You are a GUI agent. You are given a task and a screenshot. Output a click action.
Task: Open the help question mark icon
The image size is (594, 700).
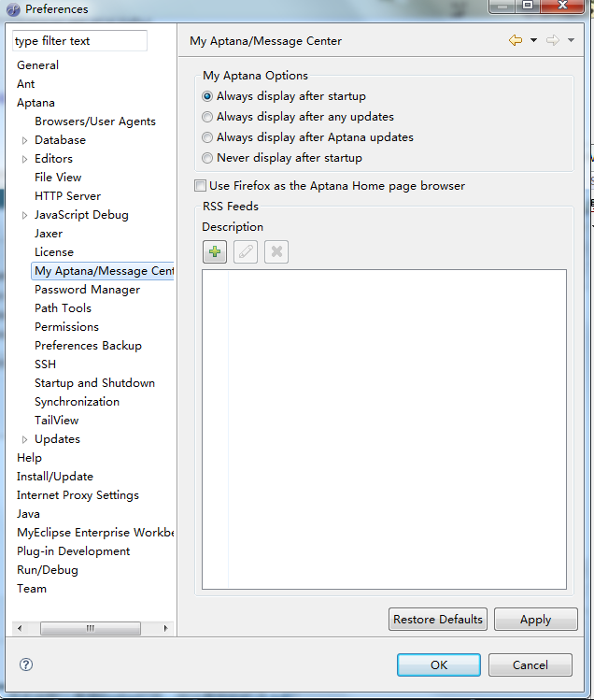pyautogui.click(x=26, y=664)
